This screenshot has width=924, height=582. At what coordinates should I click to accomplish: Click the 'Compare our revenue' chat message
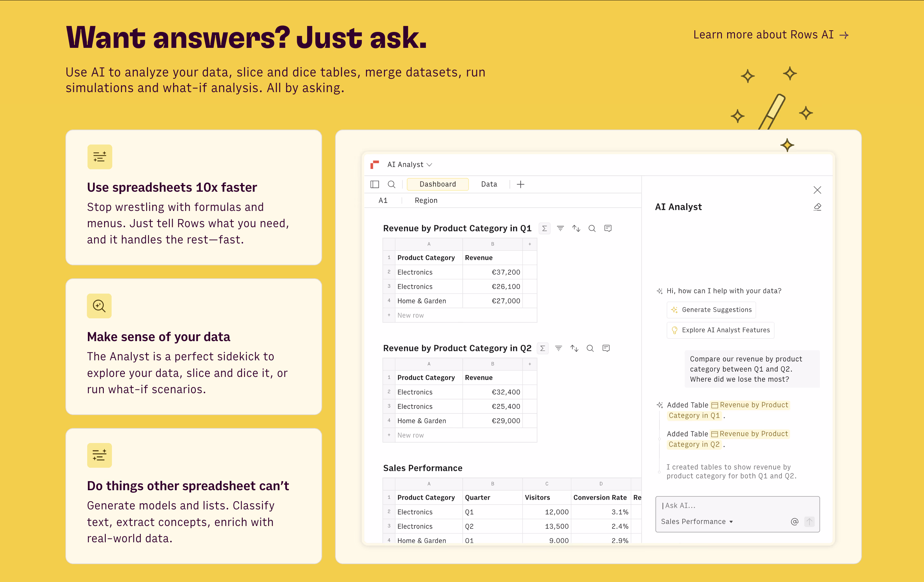pyautogui.click(x=752, y=369)
